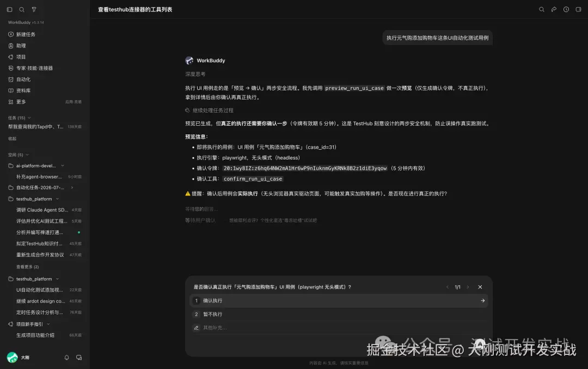The width and height of the screenshot is (588, 369).
Task: Close the confirmation dialog with X
Action: 480,287
